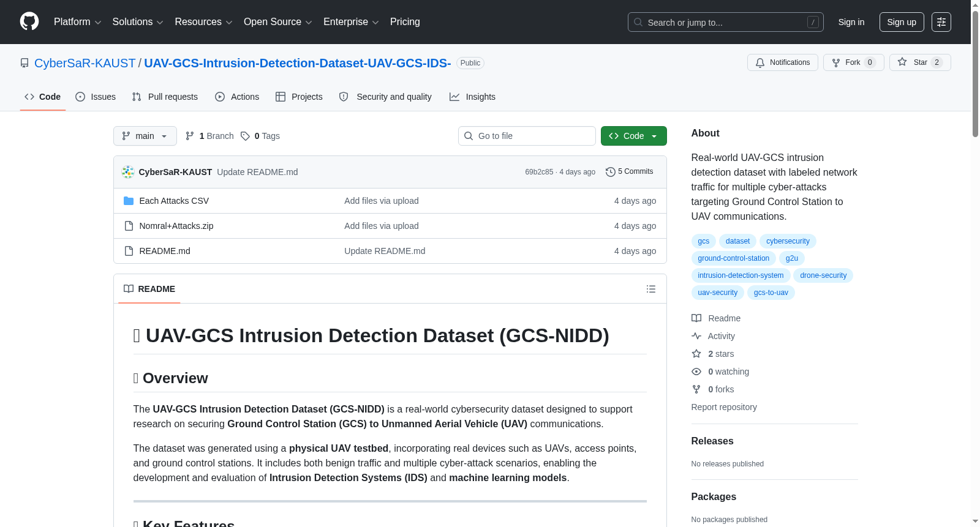Screen dimensions: 980x527
Task: Open the Open Source dropdown
Action: click(x=278, y=22)
